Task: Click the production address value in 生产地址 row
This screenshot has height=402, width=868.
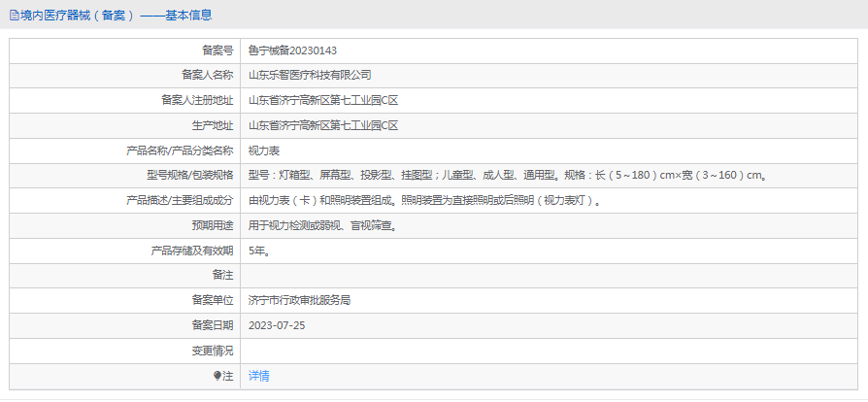Action: [x=323, y=125]
